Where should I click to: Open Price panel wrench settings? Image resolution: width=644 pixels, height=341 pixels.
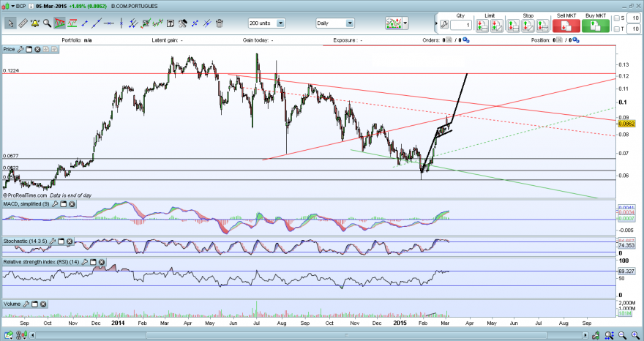(20, 49)
